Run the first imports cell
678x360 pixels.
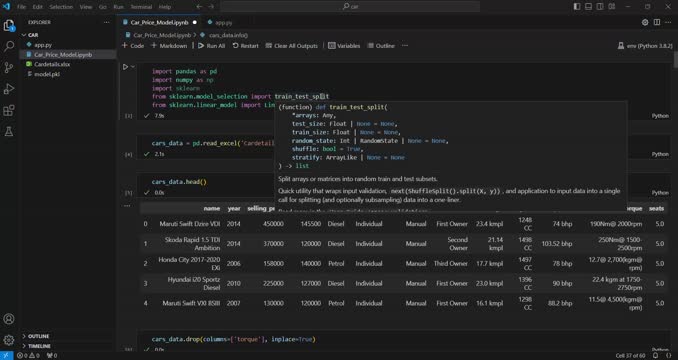tap(125, 67)
